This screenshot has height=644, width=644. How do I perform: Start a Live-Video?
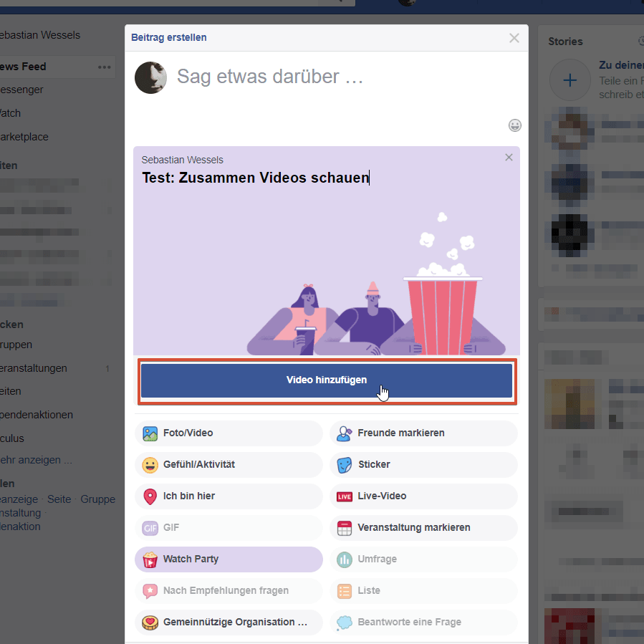pyautogui.click(x=423, y=496)
